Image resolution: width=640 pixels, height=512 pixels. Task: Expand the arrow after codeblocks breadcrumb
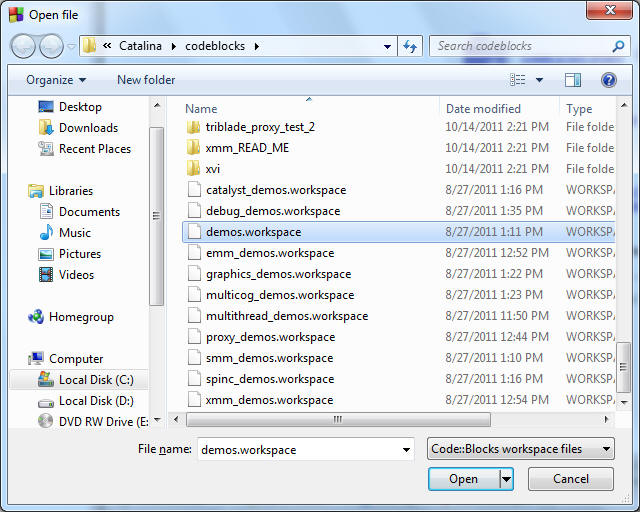257,47
